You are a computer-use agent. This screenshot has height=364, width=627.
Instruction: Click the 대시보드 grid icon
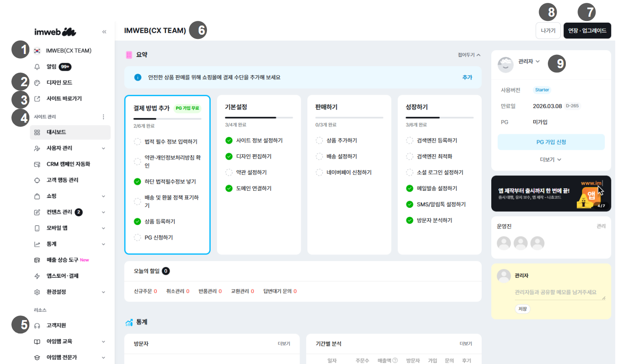pos(37,132)
